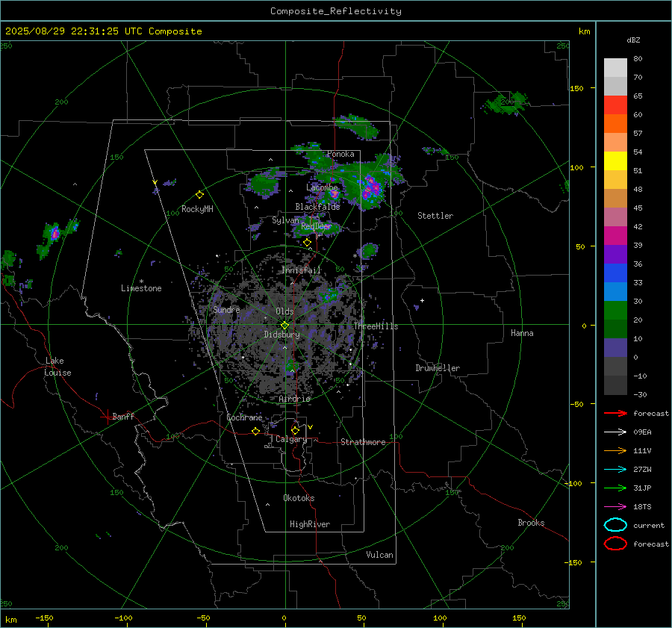Click the Didsbury city label
The width and height of the screenshot is (672, 628).
(281, 335)
